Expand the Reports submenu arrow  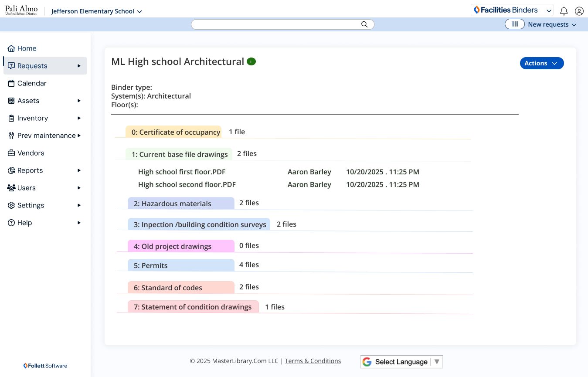79,170
